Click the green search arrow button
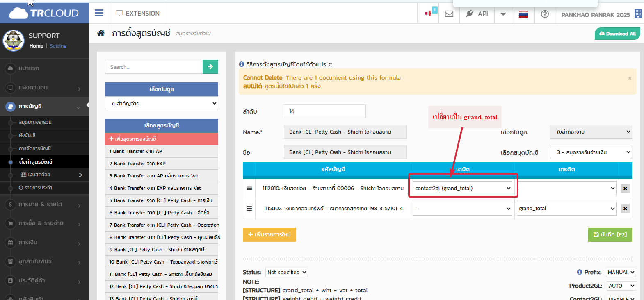 (x=210, y=67)
